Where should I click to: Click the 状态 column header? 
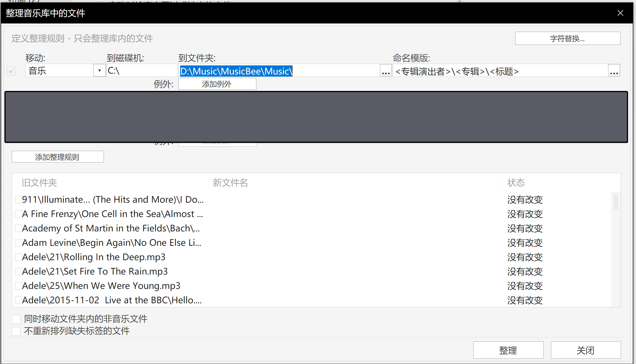(x=516, y=183)
